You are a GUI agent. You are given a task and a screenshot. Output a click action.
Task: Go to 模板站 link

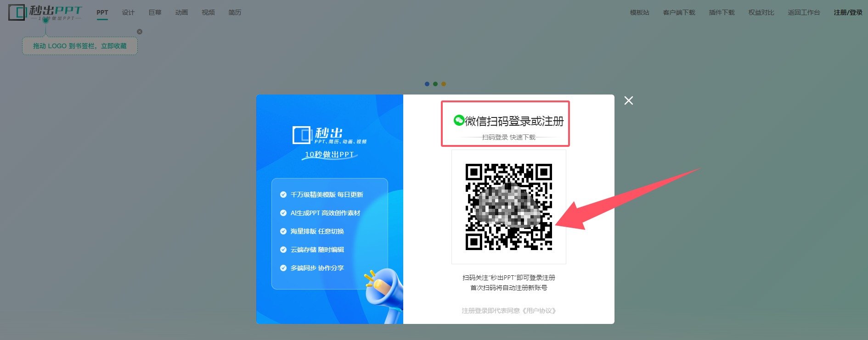pos(640,12)
